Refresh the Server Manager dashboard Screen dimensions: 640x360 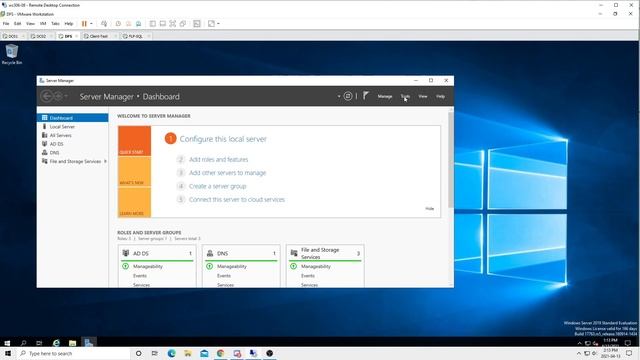point(348,96)
